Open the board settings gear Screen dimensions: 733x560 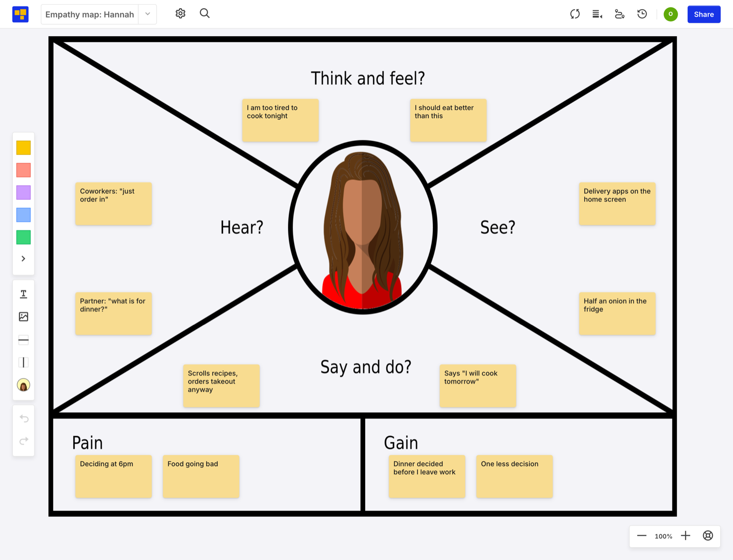coord(181,14)
